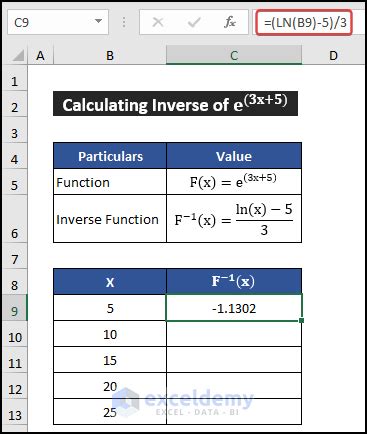Click the X column header cell
This screenshot has height=434, width=367.
110,282
